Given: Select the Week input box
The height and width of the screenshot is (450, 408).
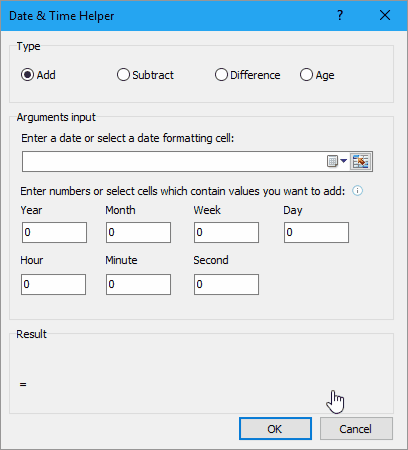Looking at the screenshot, I should (226, 232).
